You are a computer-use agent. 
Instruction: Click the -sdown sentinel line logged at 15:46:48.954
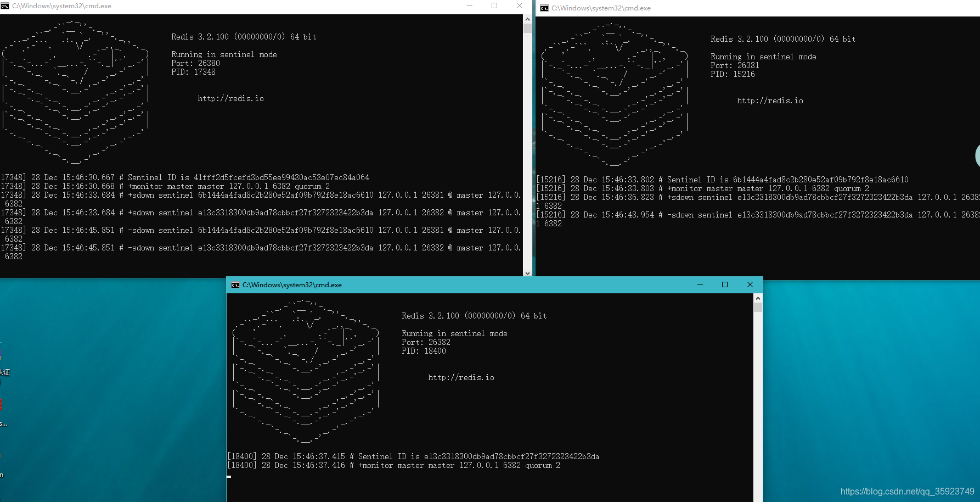click(758, 220)
